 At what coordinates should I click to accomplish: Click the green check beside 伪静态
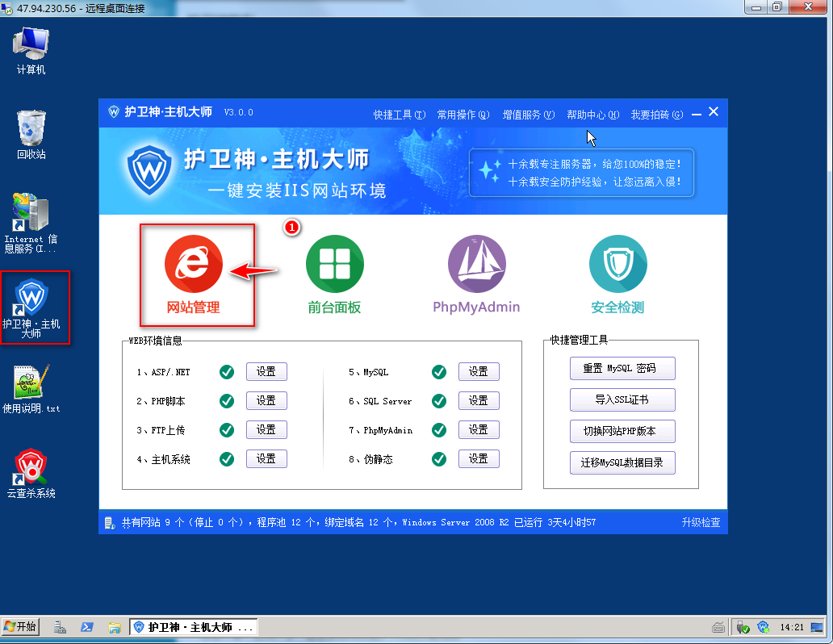[439, 459]
